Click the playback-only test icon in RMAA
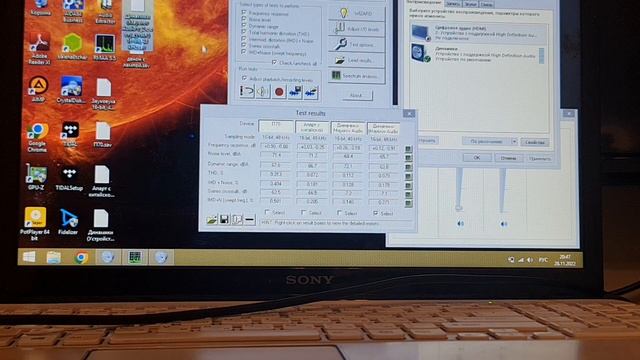The image size is (640, 360). tap(247, 91)
